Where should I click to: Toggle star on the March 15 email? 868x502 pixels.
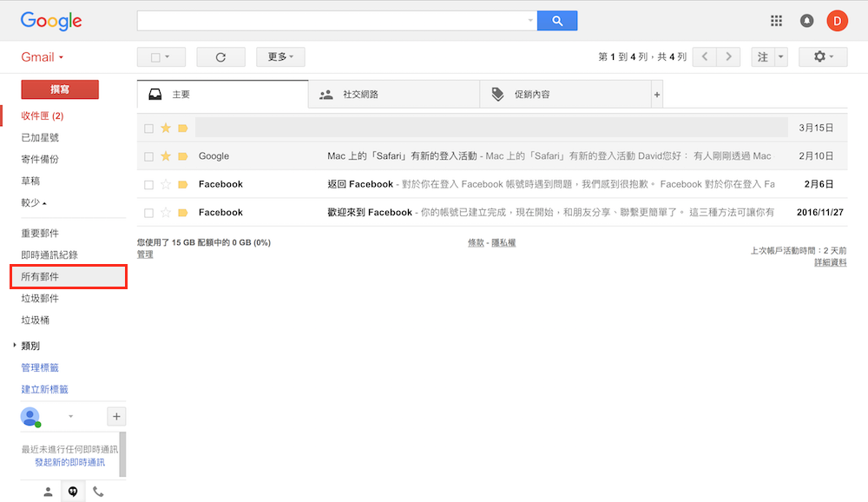click(166, 128)
